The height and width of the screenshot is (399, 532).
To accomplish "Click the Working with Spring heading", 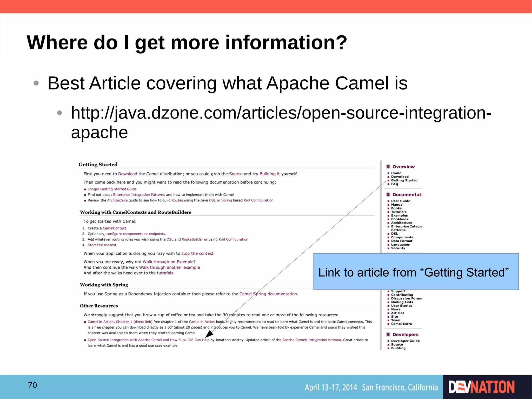I will [104, 285].
